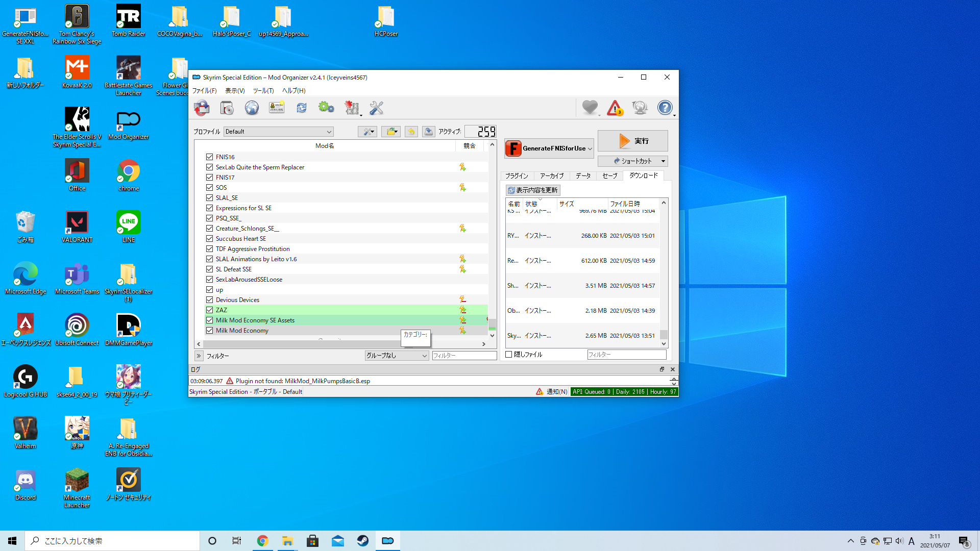Screen dimensions: 980x551
Task: Switch to the Archives tab
Action: pos(552,176)
